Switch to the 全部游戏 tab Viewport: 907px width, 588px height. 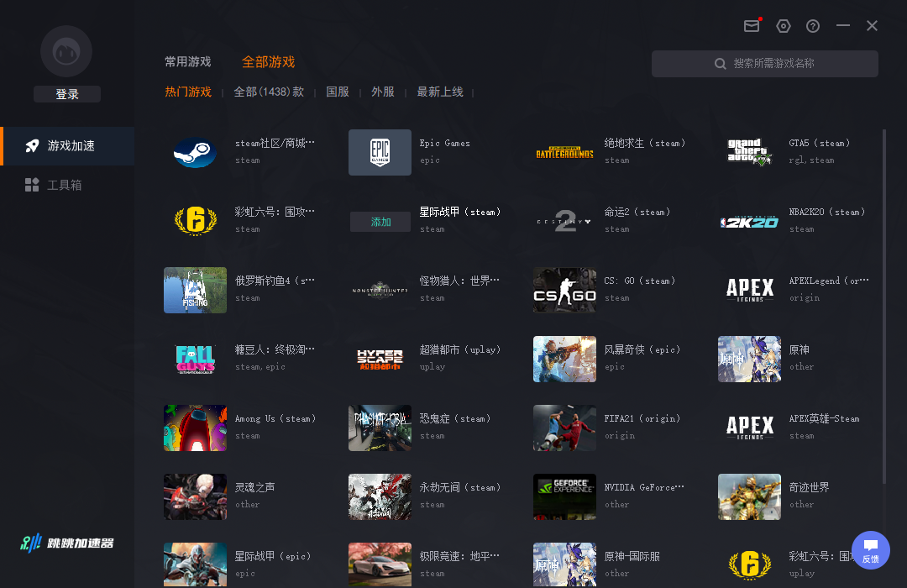pos(269,62)
